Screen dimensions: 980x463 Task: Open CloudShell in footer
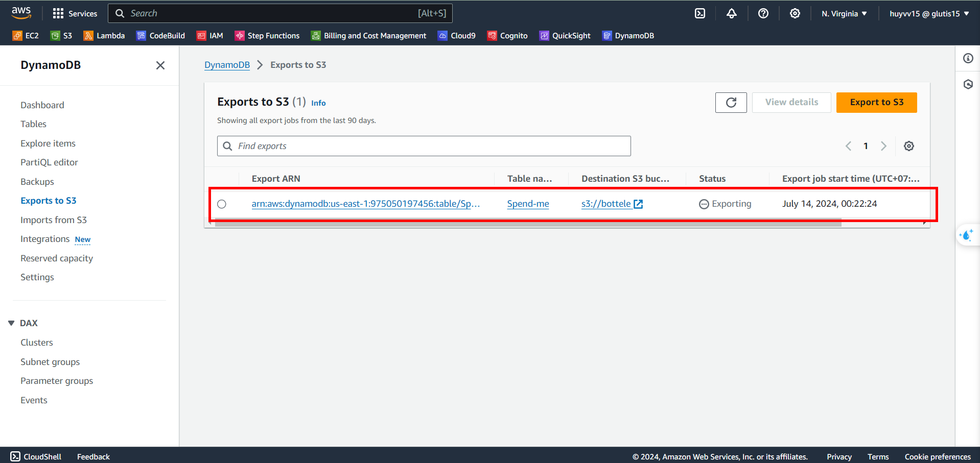pos(36,456)
